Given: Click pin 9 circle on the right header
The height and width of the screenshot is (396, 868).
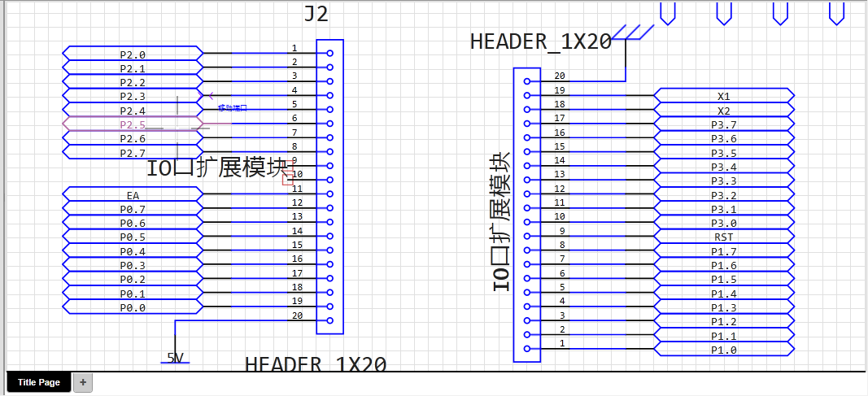Looking at the screenshot, I should tap(527, 237).
